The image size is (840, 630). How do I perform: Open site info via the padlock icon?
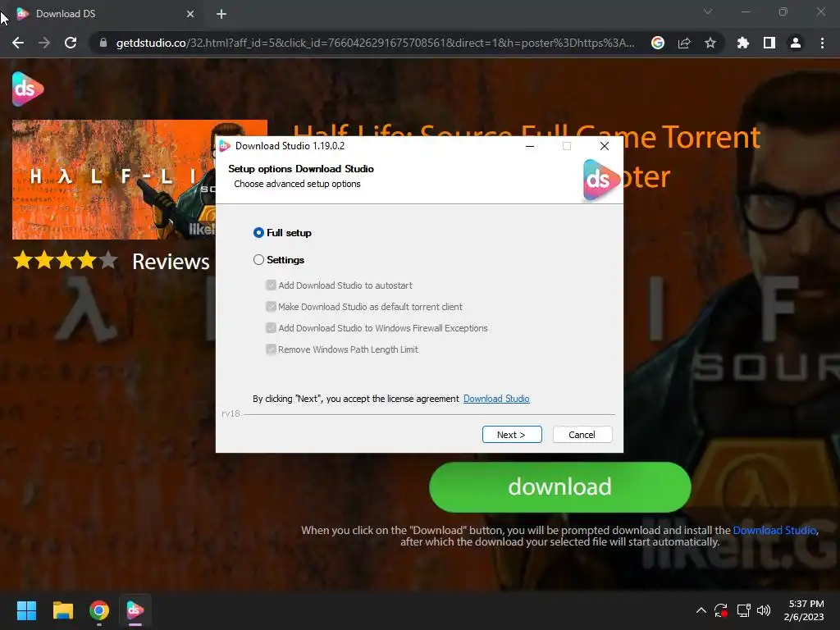pos(103,43)
